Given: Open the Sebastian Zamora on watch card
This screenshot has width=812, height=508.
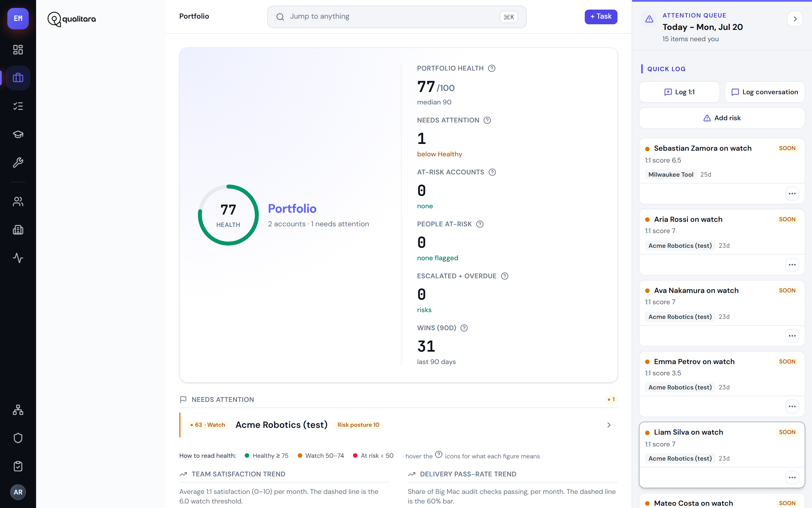Looking at the screenshot, I should point(722,171).
